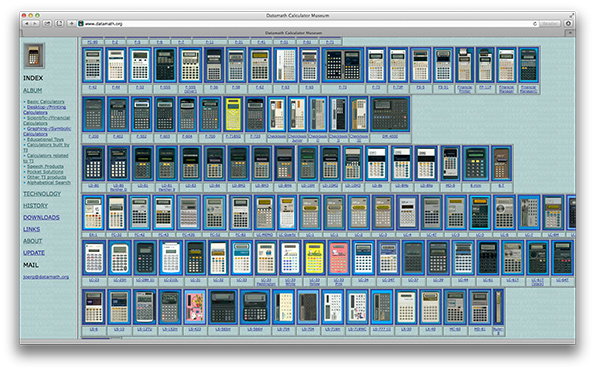Click the joerg@datamath.org email link
595x371 pixels.
(46, 277)
